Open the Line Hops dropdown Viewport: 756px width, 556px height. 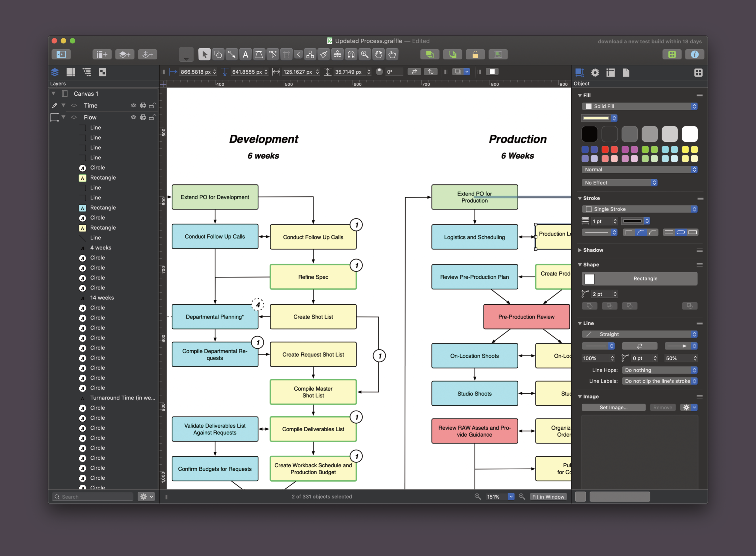click(x=659, y=370)
